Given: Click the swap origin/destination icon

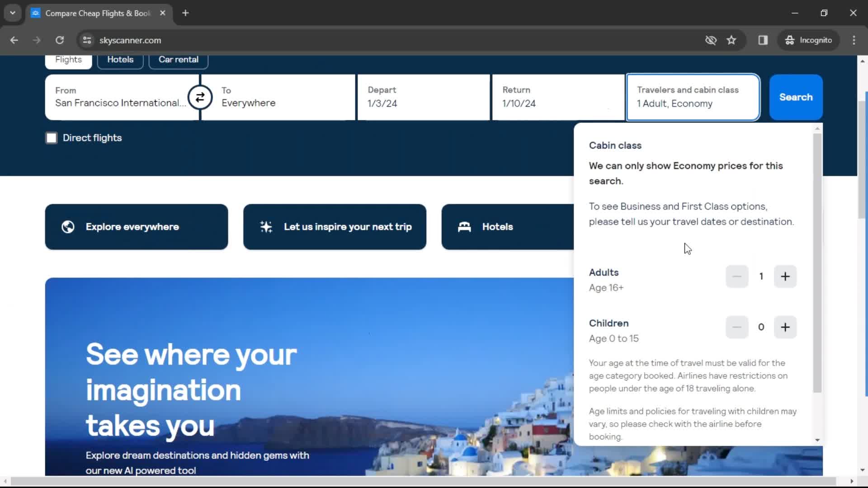Looking at the screenshot, I should [200, 97].
